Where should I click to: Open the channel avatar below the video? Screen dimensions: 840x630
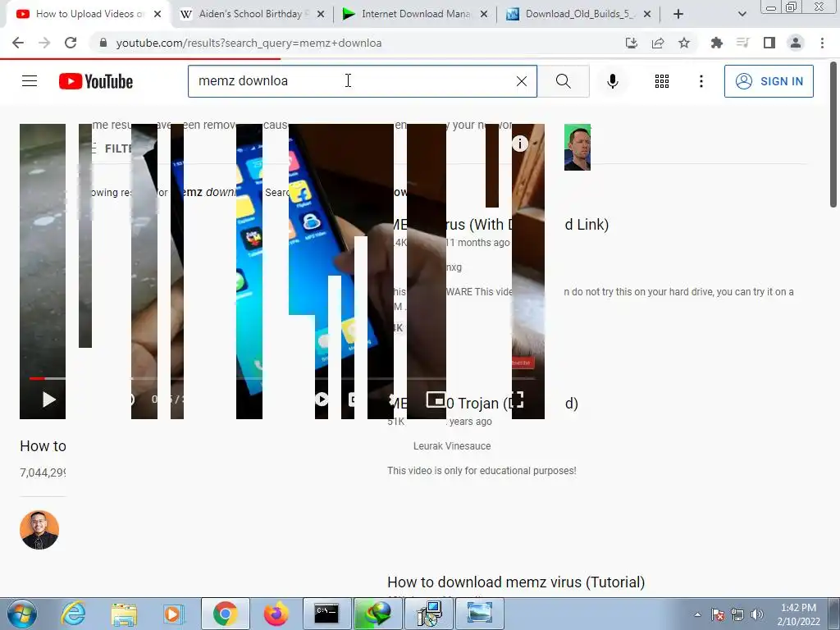tap(39, 530)
